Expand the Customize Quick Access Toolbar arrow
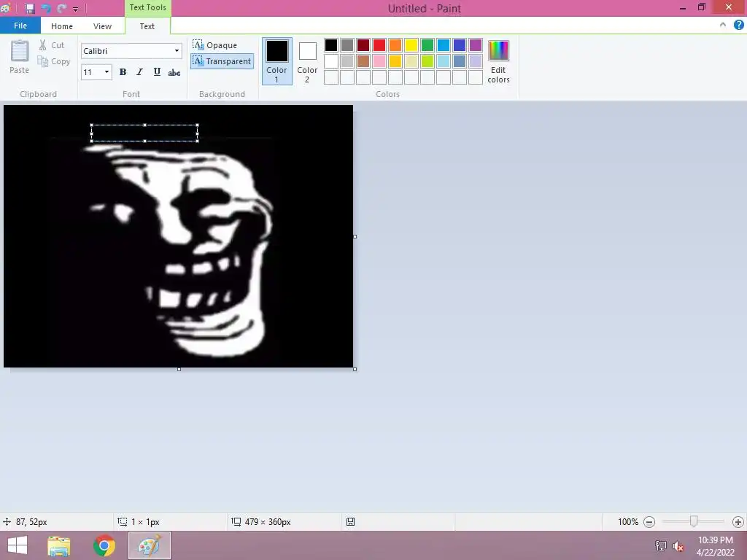This screenshot has height=560, width=747. click(x=75, y=9)
